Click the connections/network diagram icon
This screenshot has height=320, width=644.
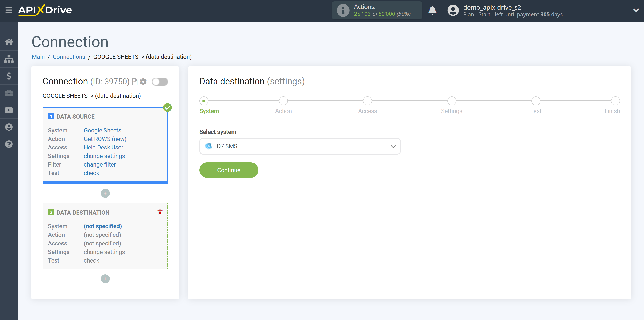click(9, 58)
